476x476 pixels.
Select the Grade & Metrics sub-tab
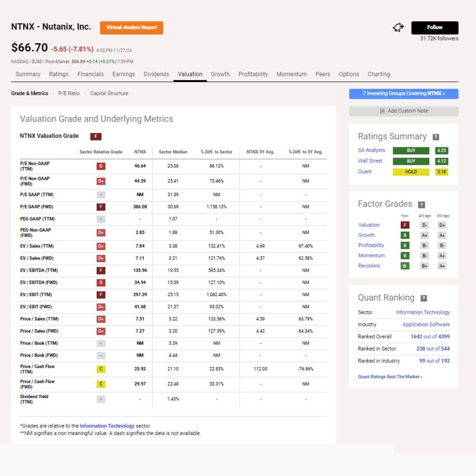(x=30, y=93)
